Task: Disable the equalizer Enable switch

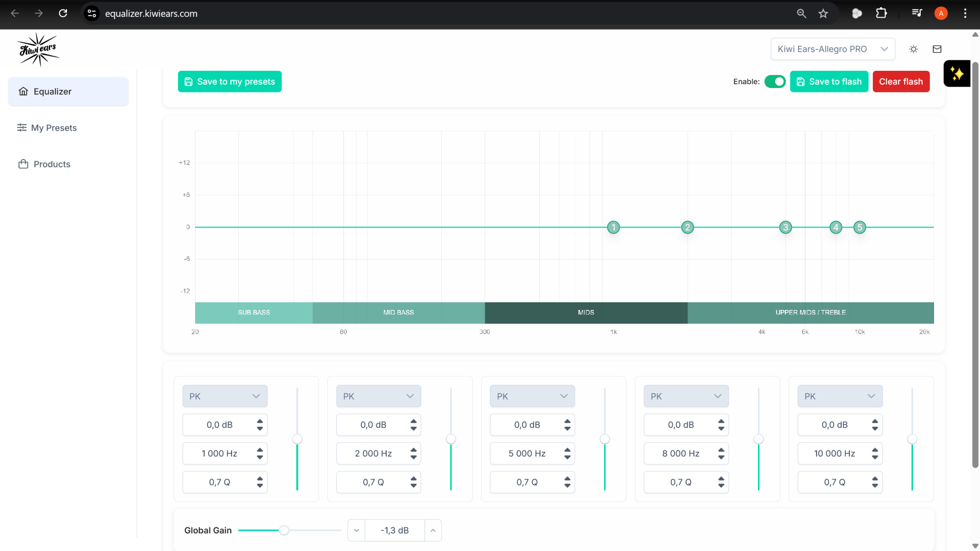Action: tap(775, 82)
